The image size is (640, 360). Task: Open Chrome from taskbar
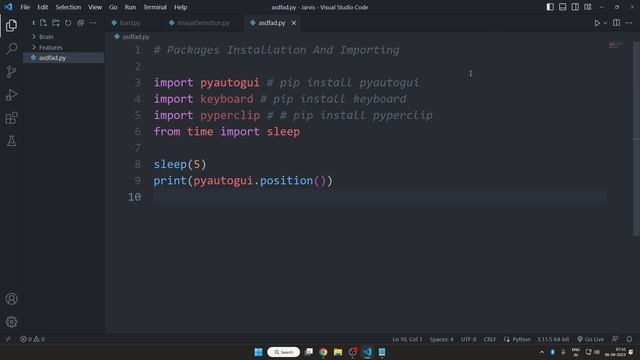(x=323, y=352)
